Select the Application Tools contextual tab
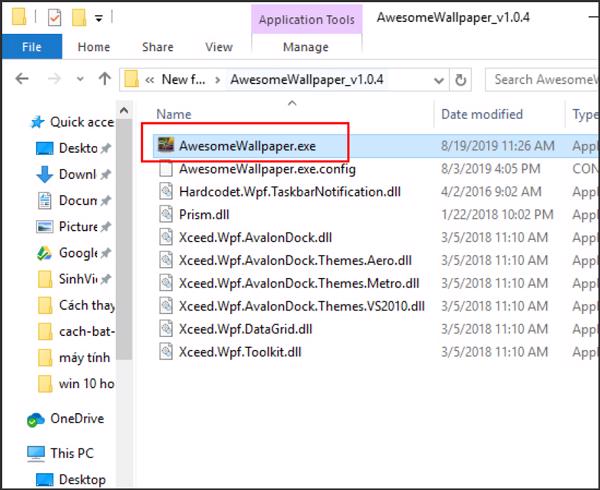 307,20
